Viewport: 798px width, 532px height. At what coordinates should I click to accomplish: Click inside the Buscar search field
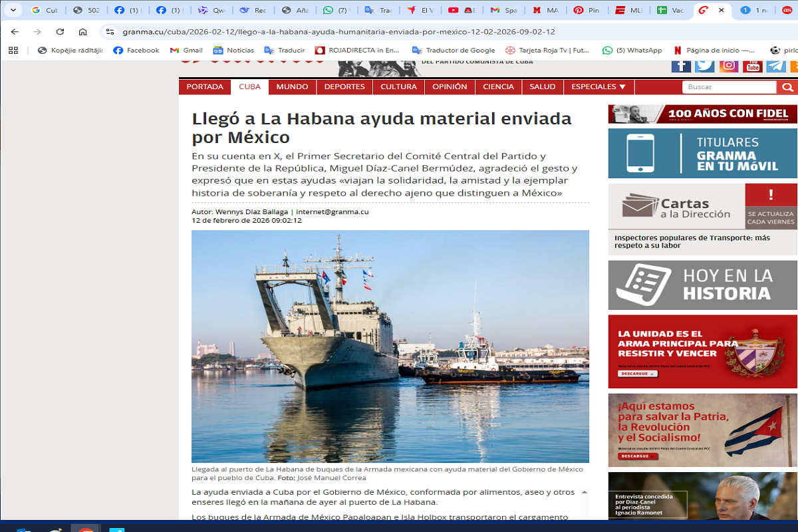(x=729, y=86)
